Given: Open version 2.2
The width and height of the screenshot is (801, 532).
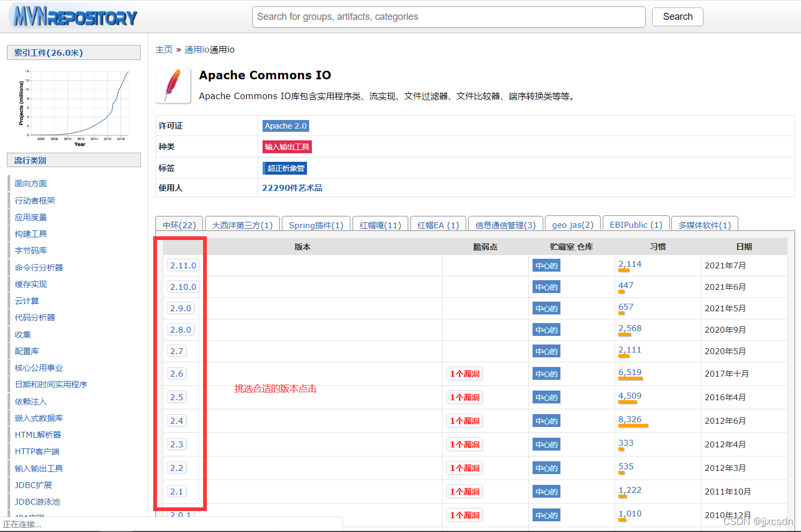Looking at the screenshot, I should pos(177,468).
